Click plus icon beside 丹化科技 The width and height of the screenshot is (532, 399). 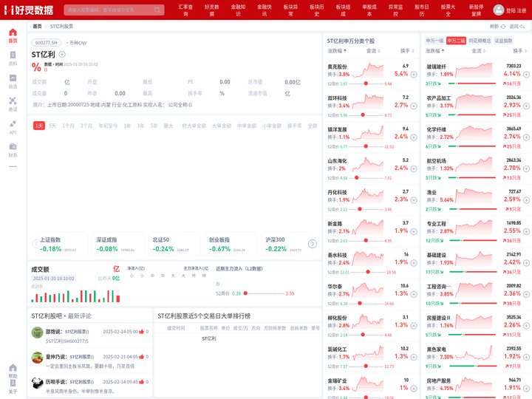414,200
